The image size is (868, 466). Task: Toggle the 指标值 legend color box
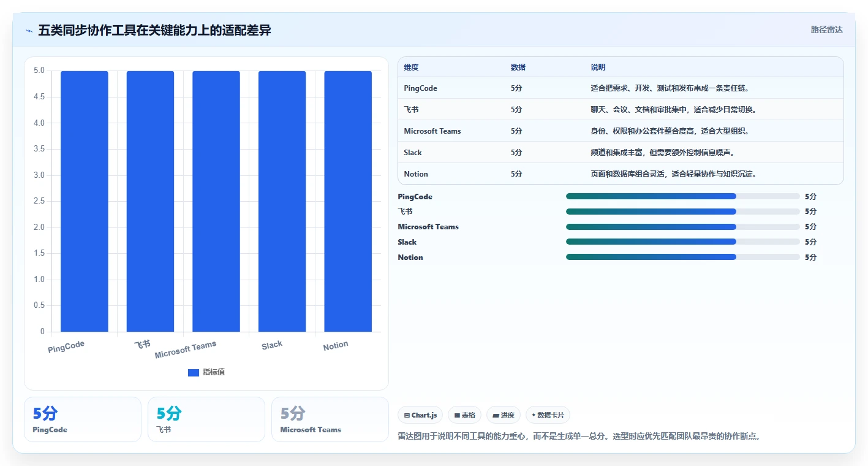pyautogui.click(x=194, y=372)
